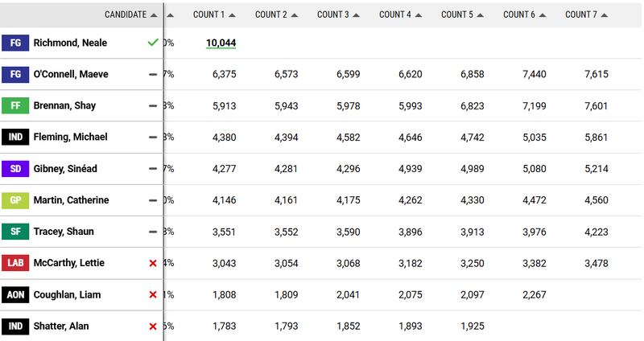Click the SD party badge for Gibney
This screenshot has height=341, width=644.
coord(15,169)
